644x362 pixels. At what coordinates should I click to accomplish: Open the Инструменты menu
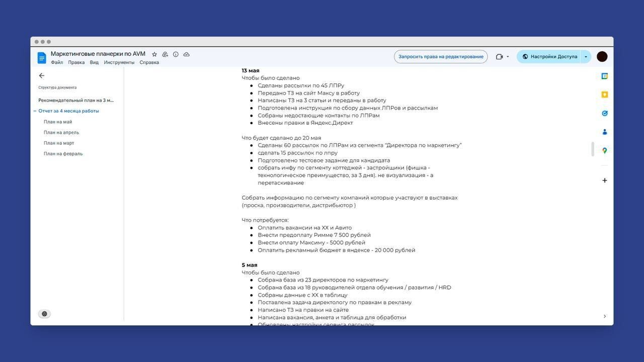[119, 62]
